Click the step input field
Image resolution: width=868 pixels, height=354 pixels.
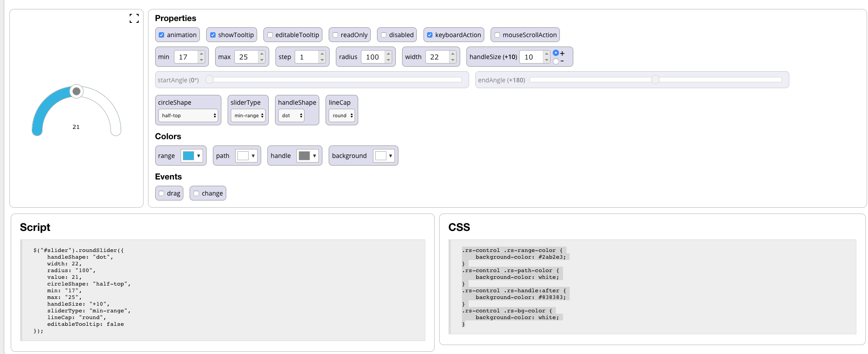306,57
